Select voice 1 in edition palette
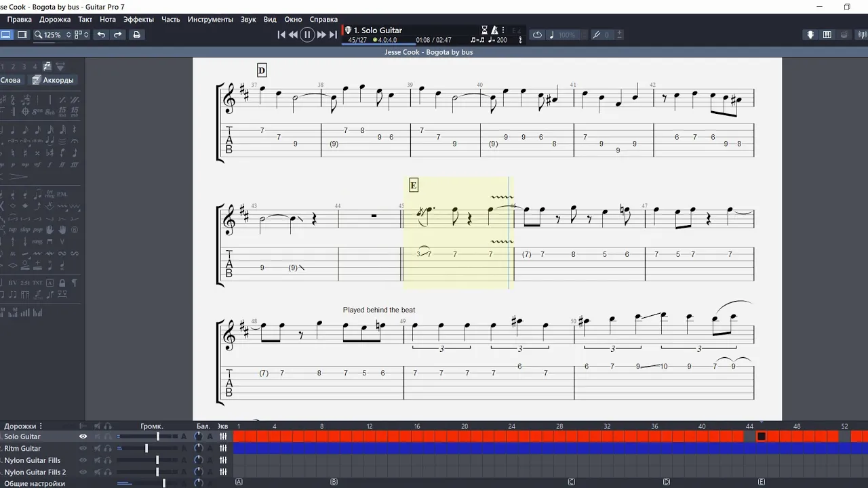Image resolution: width=868 pixels, height=488 pixels. coord(3,66)
